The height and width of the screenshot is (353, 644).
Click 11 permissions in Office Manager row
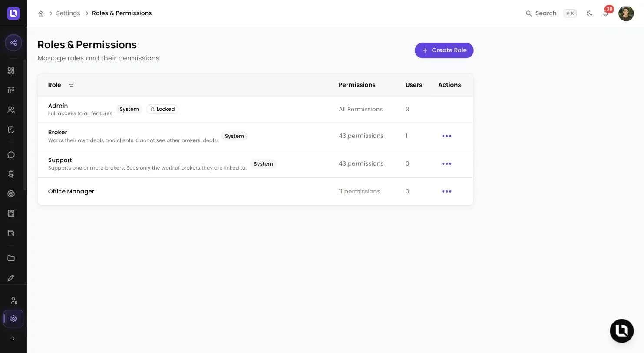[x=360, y=191]
